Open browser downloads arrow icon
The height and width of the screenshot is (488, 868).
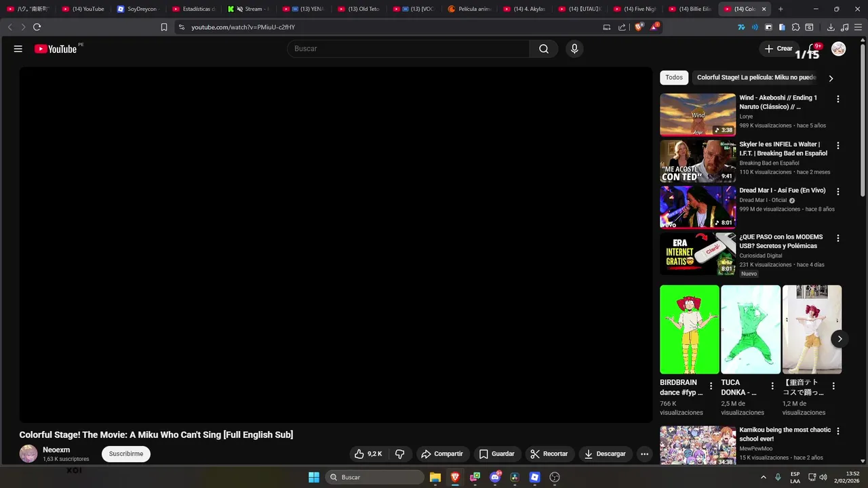[x=831, y=27]
